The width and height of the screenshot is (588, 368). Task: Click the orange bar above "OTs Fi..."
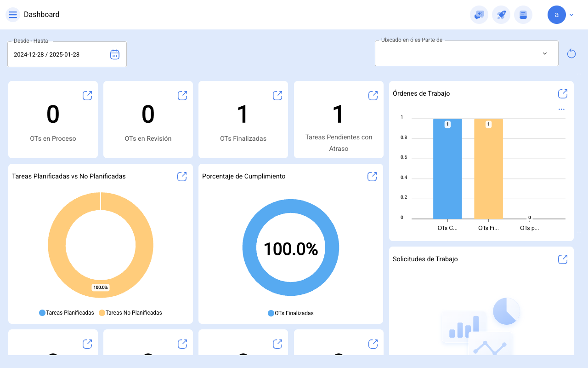point(488,169)
